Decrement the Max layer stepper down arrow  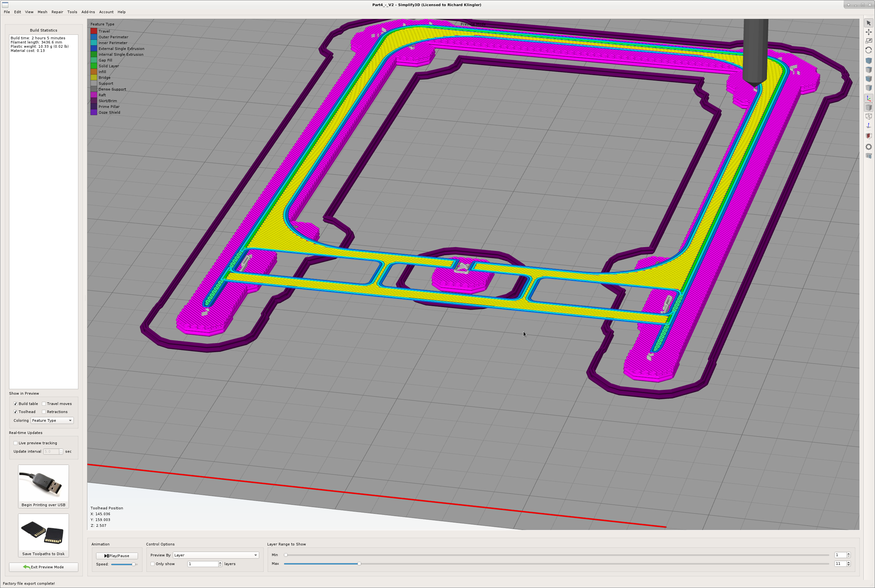point(848,565)
